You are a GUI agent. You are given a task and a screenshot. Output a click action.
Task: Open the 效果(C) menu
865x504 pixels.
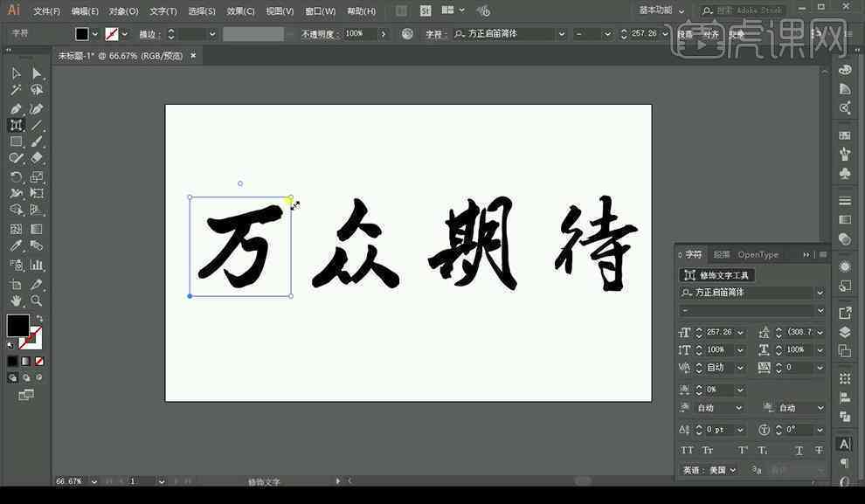[x=240, y=11]
